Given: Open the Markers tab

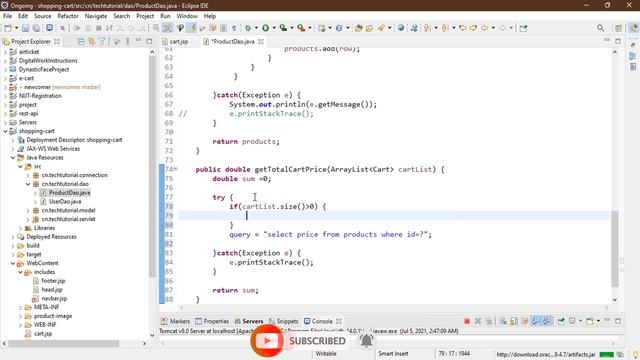Looking at the screenshot, I should pyautogui.click(x=176, y=321).
